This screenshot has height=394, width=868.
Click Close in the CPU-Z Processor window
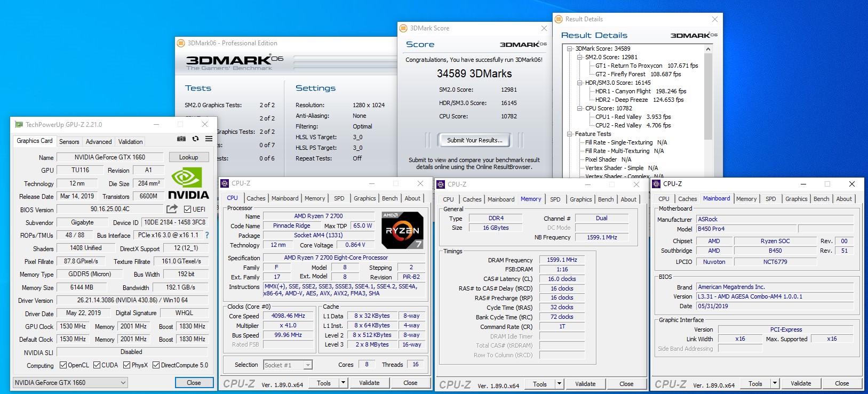pos(410,383)
